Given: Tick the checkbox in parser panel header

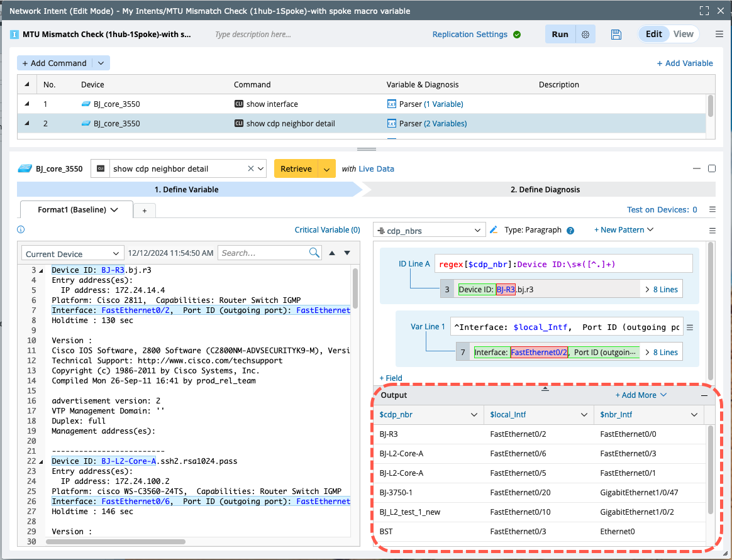Looking at the screenshot, I should point(711,168).
